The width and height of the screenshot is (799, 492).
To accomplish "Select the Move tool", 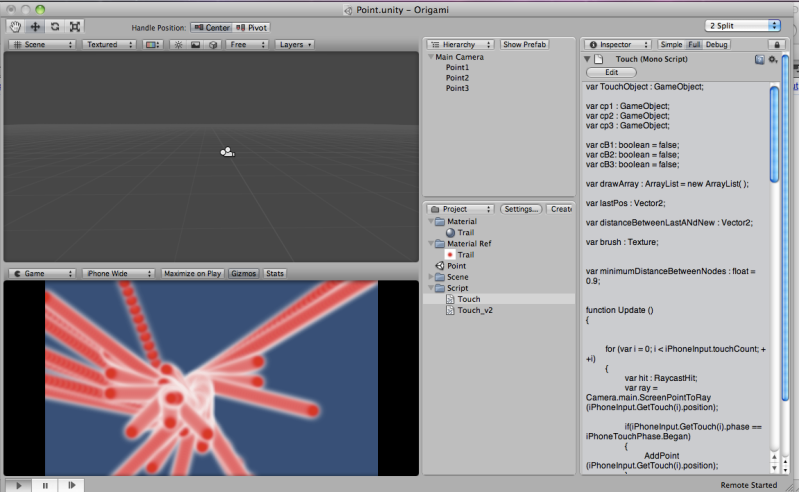I will click(x=35, y=27).
